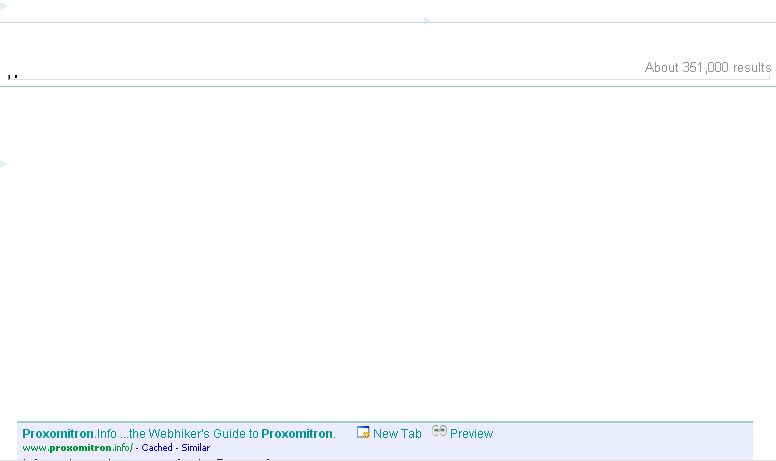Screen dimensions: 776x461
Task: Click the highlighted result row's empty right side
Action: click(x=640, y=440)
